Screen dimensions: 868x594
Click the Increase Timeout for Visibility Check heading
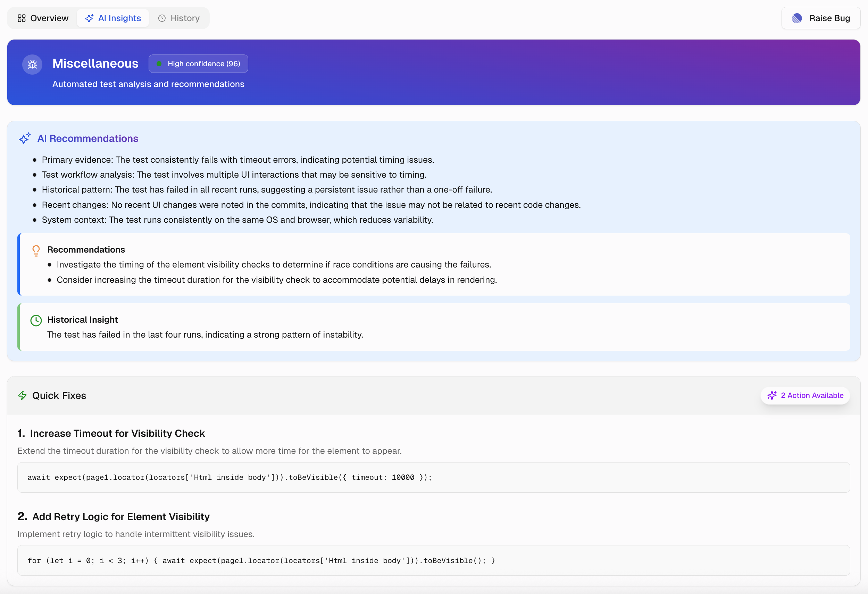(117, 433)
